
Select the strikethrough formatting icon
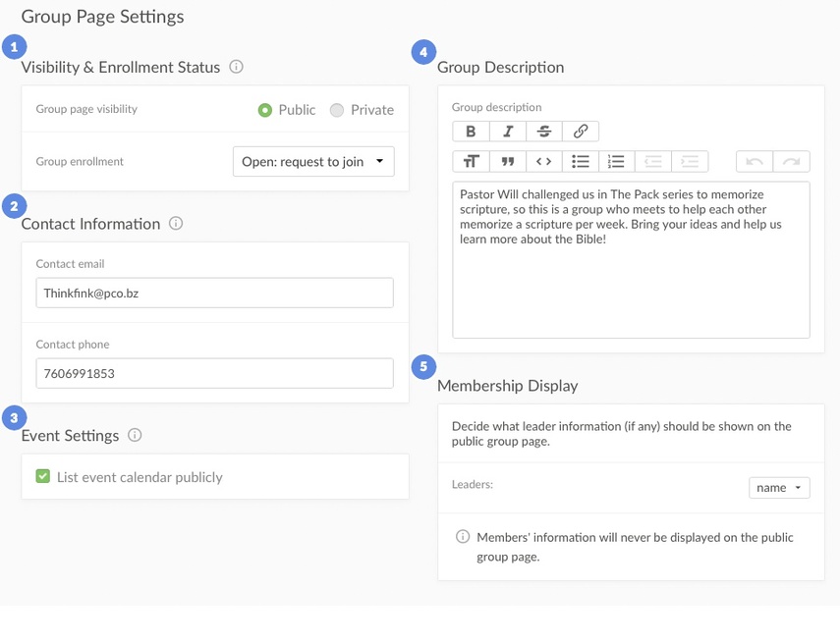(x=544, y=131)
